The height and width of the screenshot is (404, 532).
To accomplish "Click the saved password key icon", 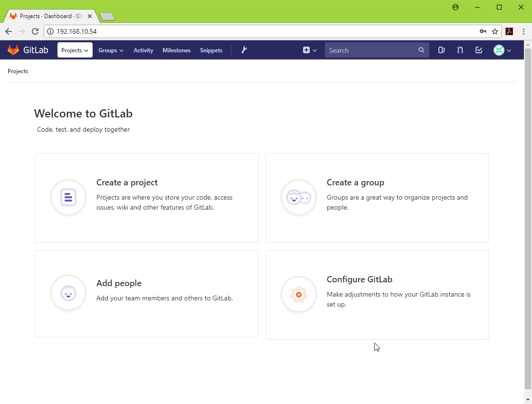I will click(x=483, y=31).
